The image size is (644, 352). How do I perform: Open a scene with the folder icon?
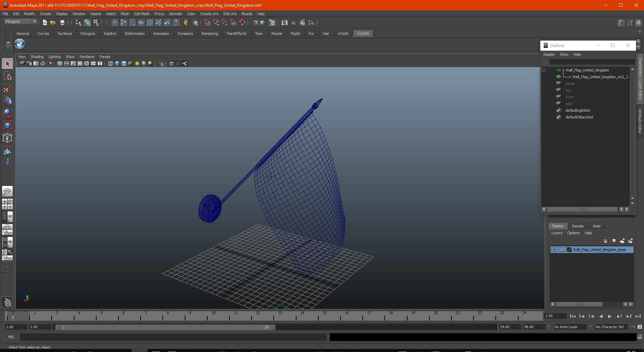[53, 22]
